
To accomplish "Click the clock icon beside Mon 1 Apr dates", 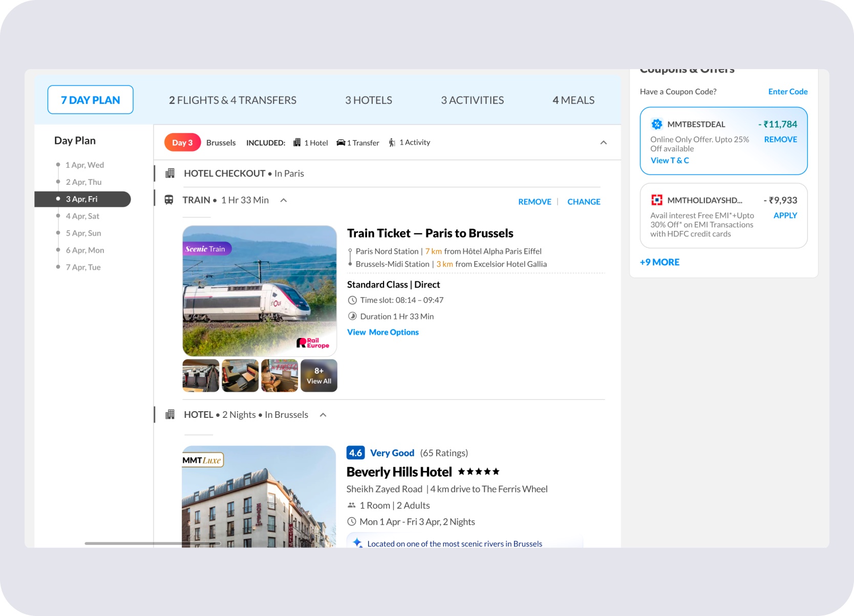I will click(x=352, y=522).
